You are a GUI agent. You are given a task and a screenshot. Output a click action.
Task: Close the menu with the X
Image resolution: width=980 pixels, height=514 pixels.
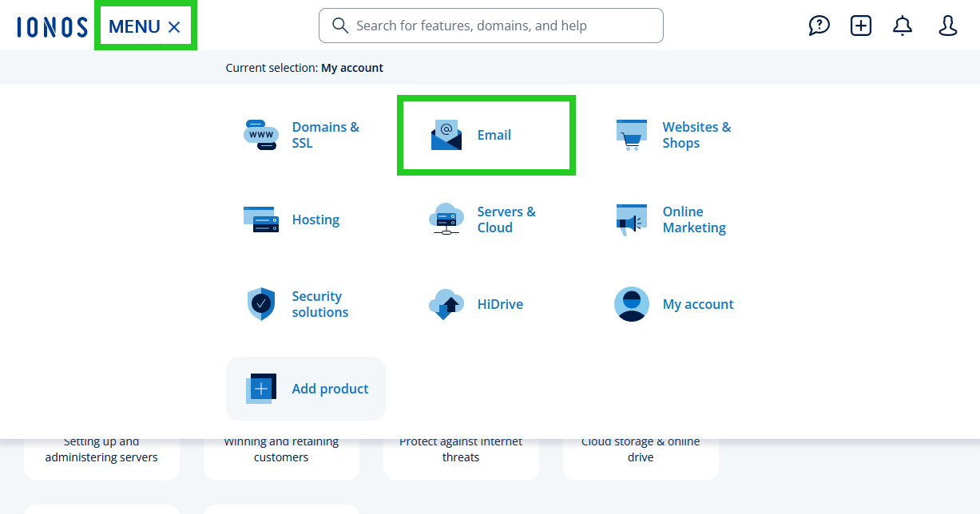click(x=175, y=26)
